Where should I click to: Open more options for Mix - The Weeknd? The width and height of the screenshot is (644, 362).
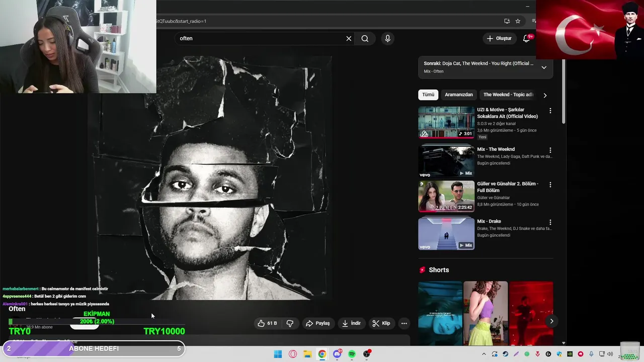point(550,150)
